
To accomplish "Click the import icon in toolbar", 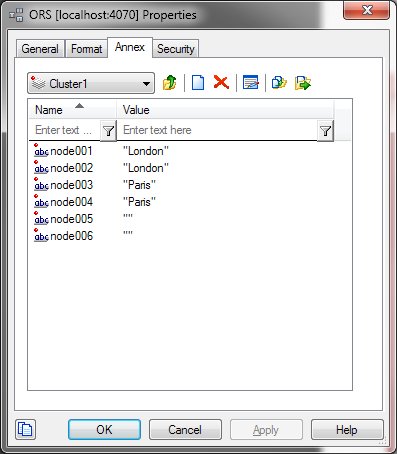I will click(x=279, y=83).
